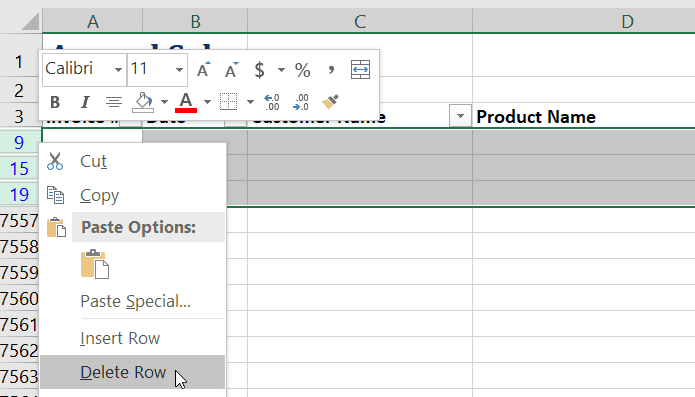Apply Accounting Number Format dollar icon
695x397 pixels.
pos(259,70)
